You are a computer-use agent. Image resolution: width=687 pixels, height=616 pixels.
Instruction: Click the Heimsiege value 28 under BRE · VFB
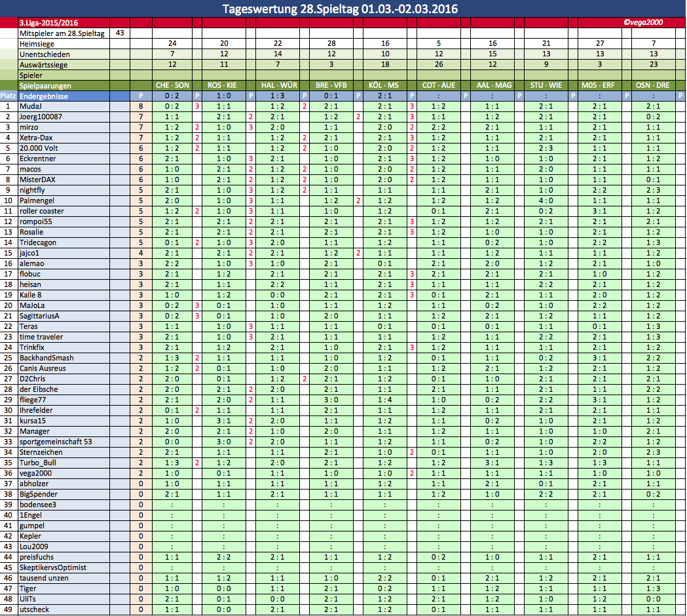[x=331, y=43]
